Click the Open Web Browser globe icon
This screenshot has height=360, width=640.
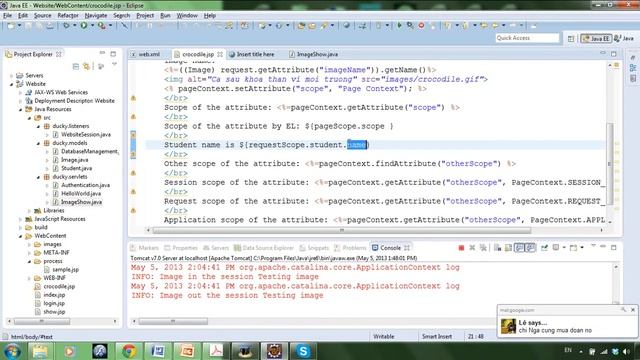click(x=346, y=25)
